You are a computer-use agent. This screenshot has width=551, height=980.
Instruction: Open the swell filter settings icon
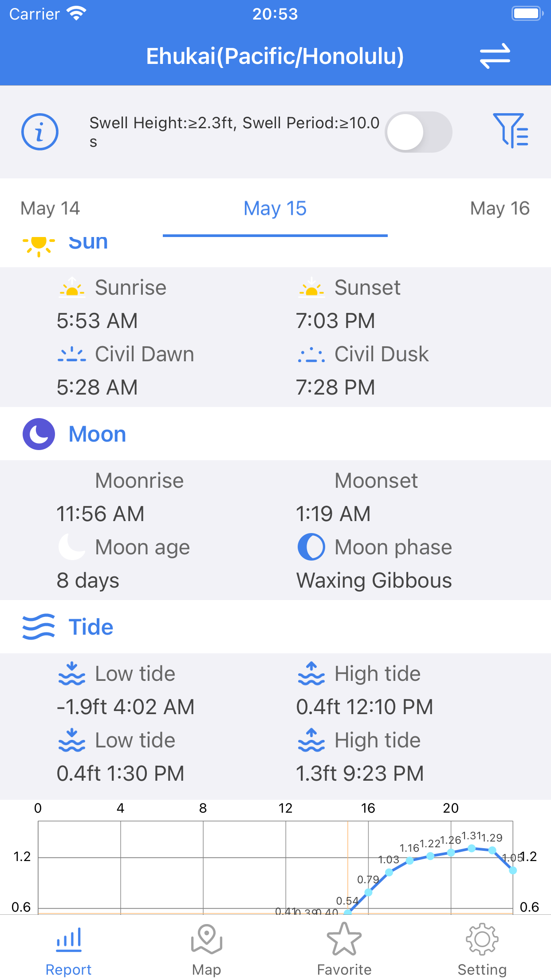[x=511, y=130]
